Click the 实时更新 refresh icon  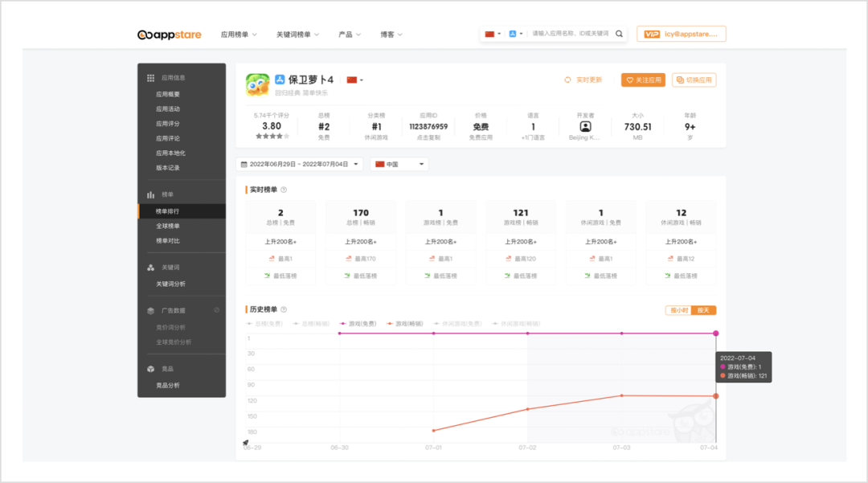tap(567, 80)
